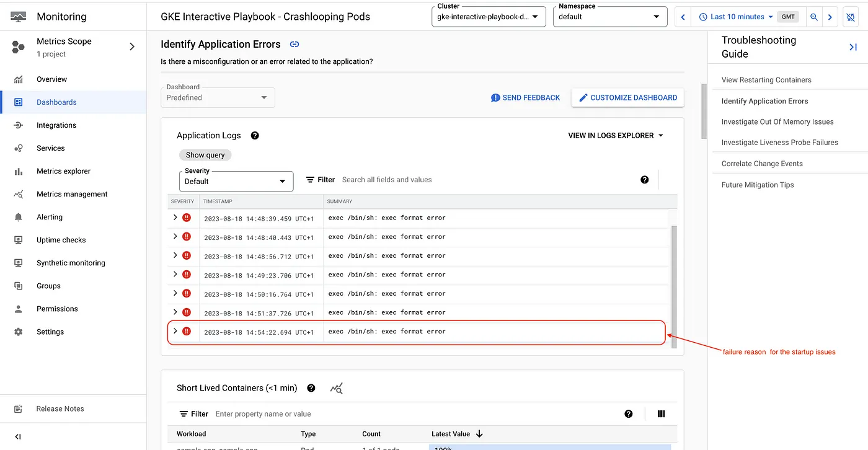Click the Monitoring product logo icon
868x450 pixels.
19,17
